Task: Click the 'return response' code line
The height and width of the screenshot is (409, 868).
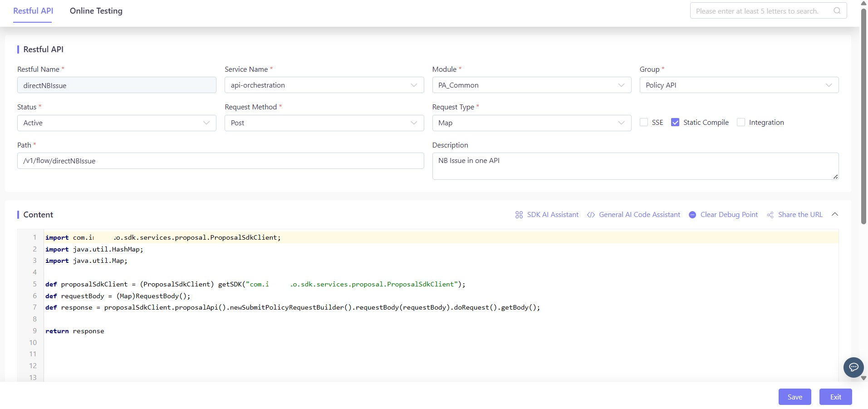Action: coord(74,331)
